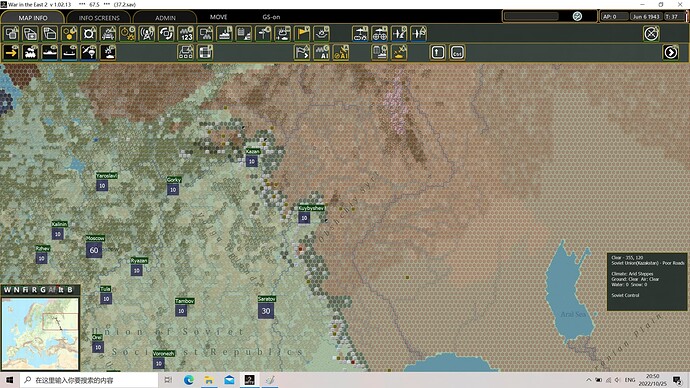
Task: Click the Saratov city marker labeled 30
Action: [x=266, y=311]
